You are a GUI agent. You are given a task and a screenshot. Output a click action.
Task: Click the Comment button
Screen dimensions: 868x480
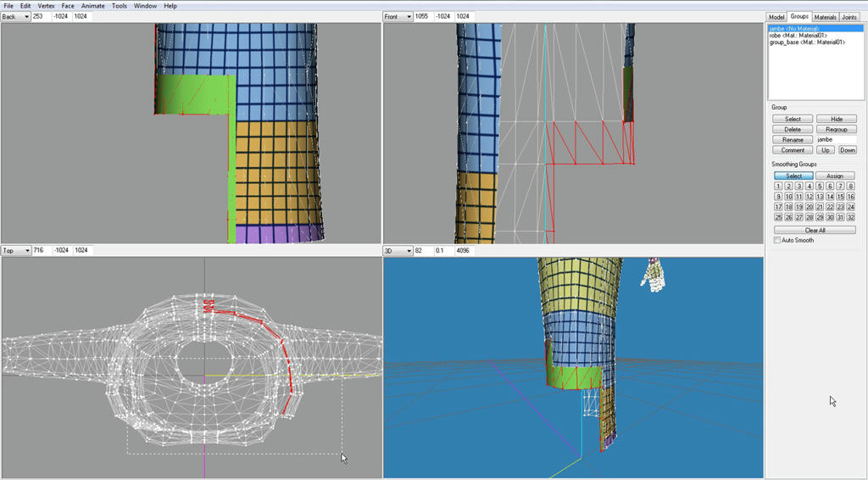793,150
